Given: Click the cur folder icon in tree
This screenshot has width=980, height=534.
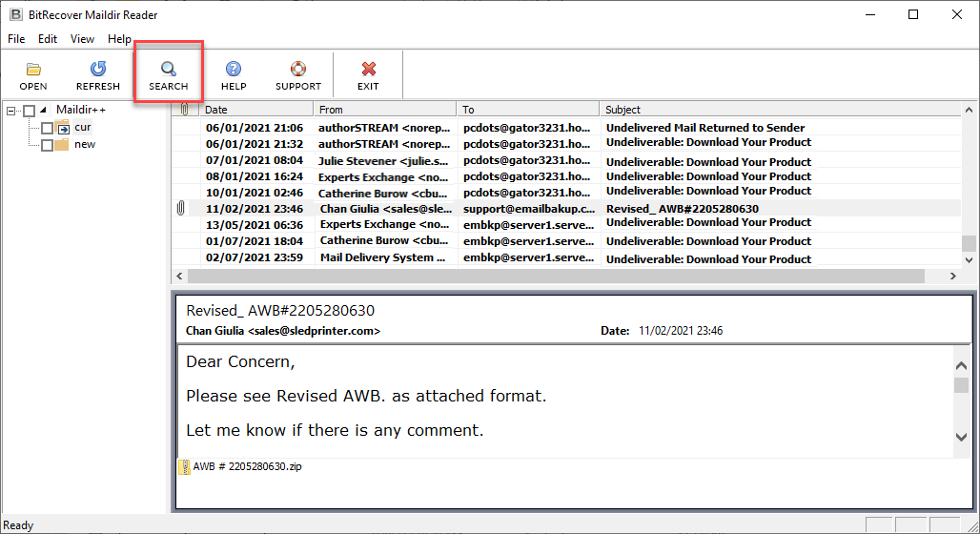Looking at the screenshot, I should (63, 128).
